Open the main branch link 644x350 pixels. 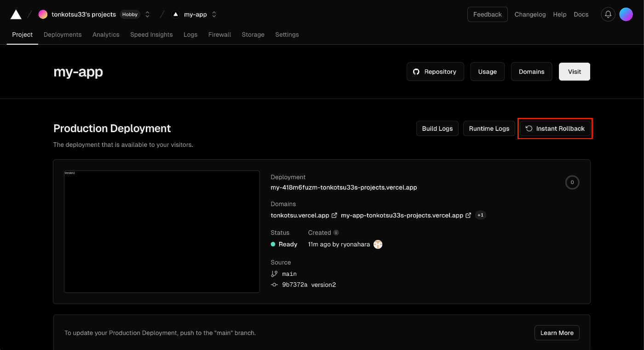click(x=289, y=274)
